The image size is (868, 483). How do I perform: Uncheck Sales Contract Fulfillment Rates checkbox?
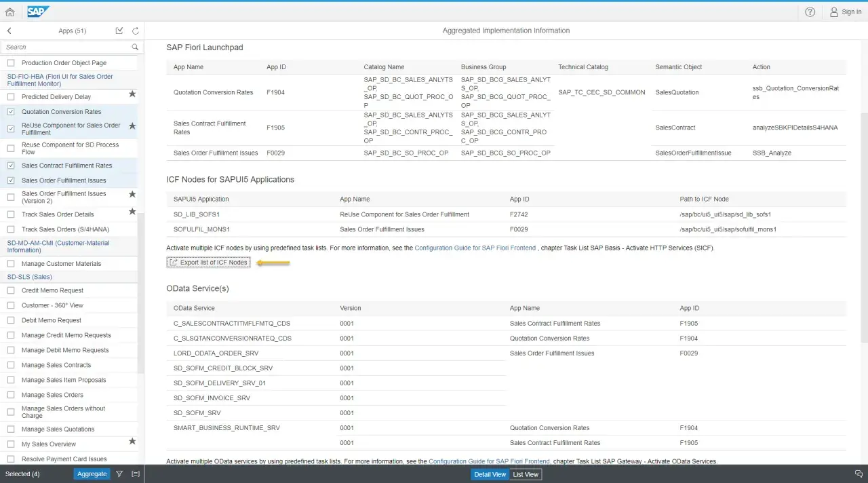point(11,166)
